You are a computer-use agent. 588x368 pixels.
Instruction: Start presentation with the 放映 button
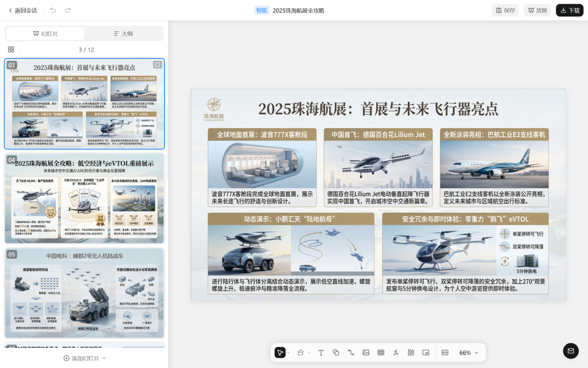pos(537,10)
